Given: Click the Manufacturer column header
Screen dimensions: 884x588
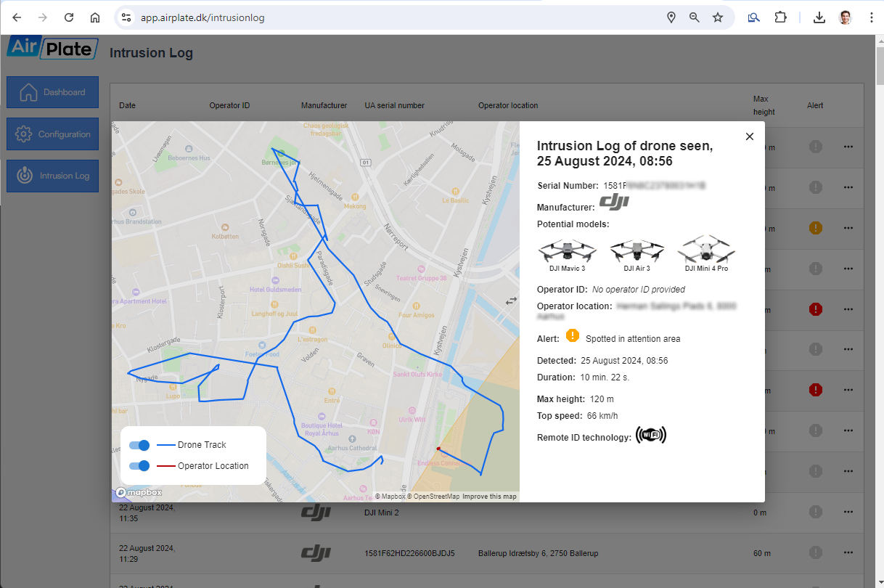Looking at the screenshot, I should (x=324, y=105).
